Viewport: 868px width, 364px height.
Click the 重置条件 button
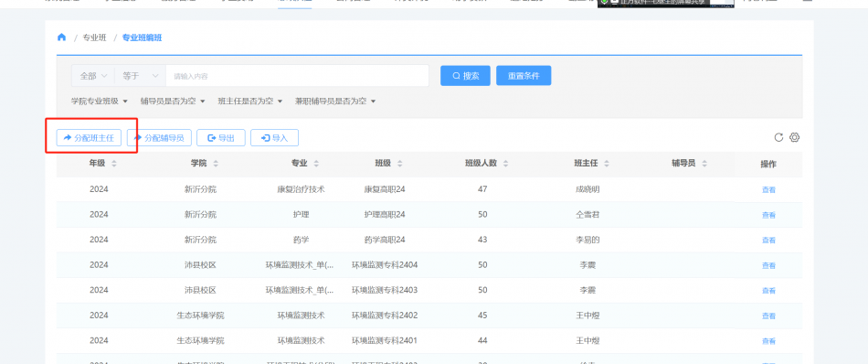point(524,76)
